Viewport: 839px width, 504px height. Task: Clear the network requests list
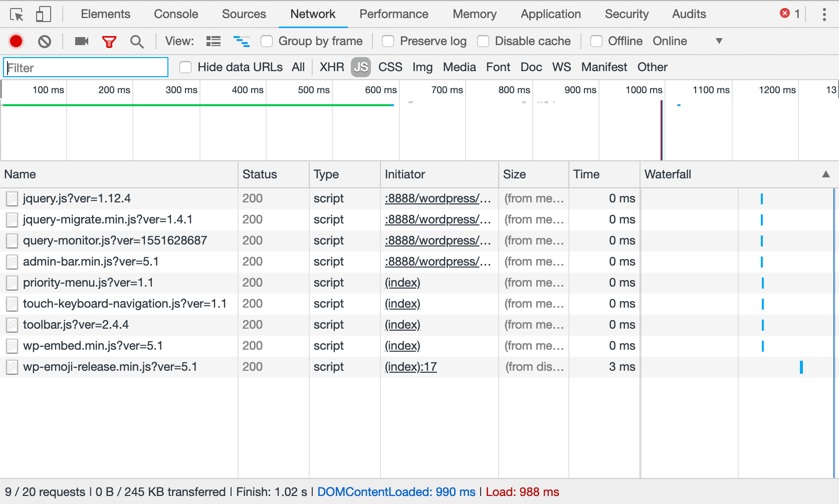tap(45, 41)
